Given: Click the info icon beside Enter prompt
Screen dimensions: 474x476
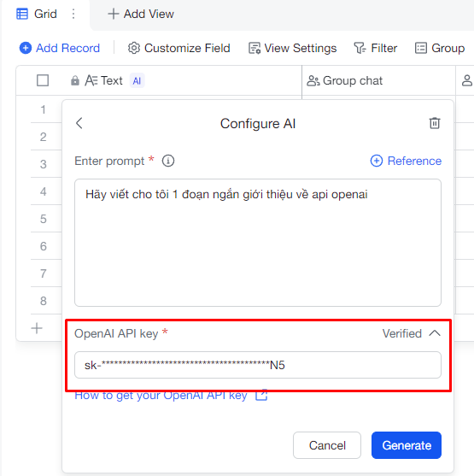Looking at the screenshot, I should [x=168, y=161].
